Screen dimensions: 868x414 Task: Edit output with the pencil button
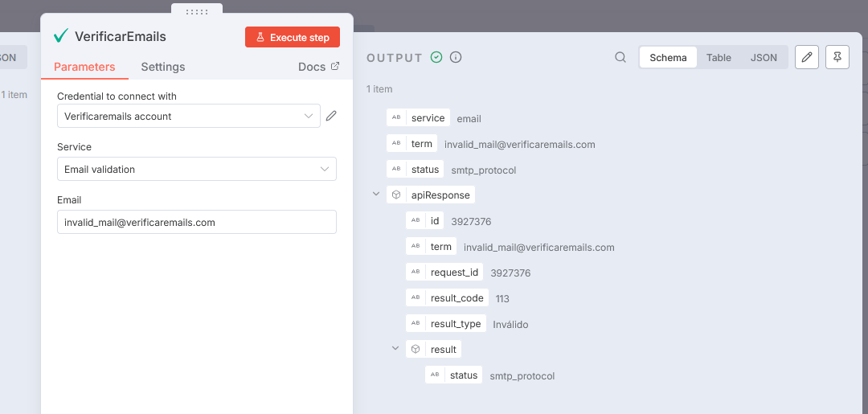click(x=807, y=57)
